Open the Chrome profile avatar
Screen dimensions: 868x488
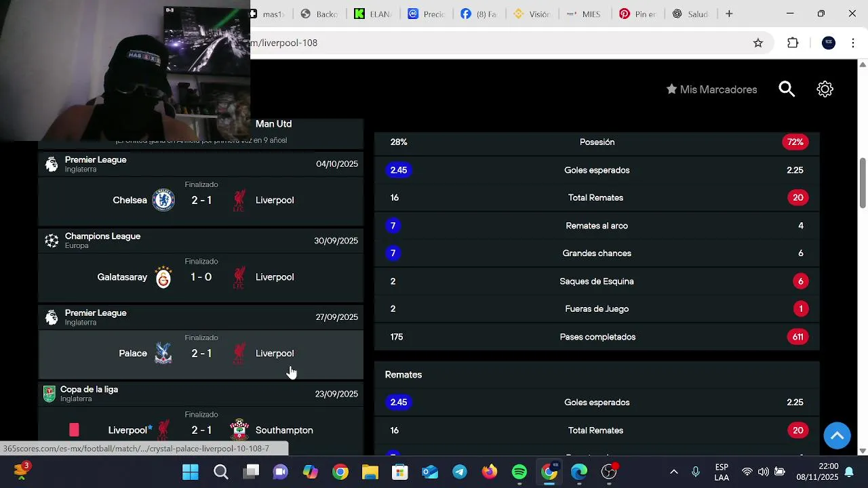pyautogui.click(x=829, y=43)
